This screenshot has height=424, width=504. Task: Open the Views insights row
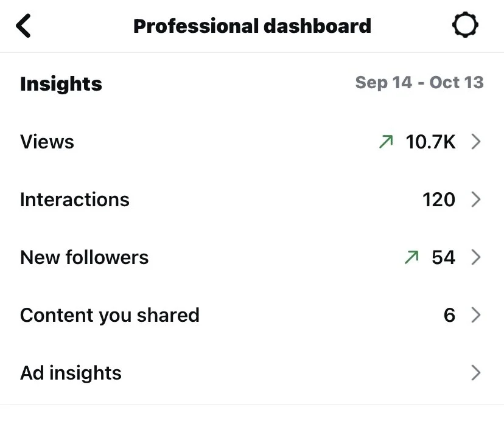point(252,142)
